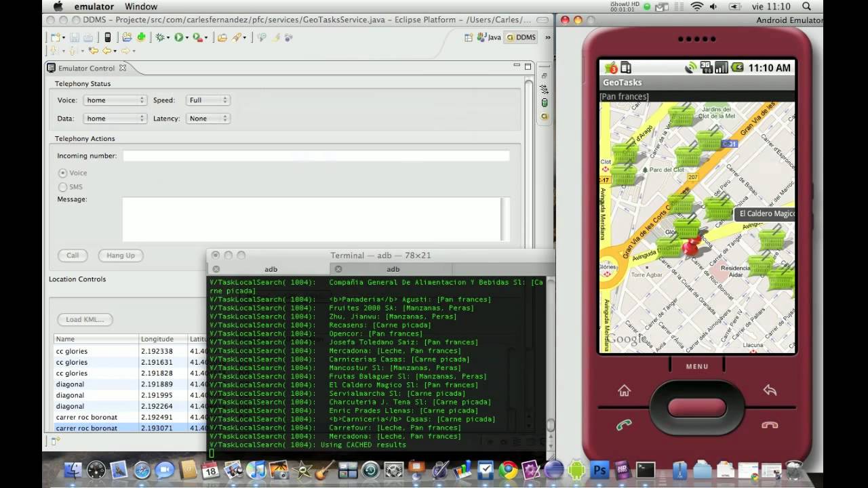This screenshot has width=868, height=488.
Task: Click the Emulator Control panel vertical scrollbar
Action: (529, 163)
